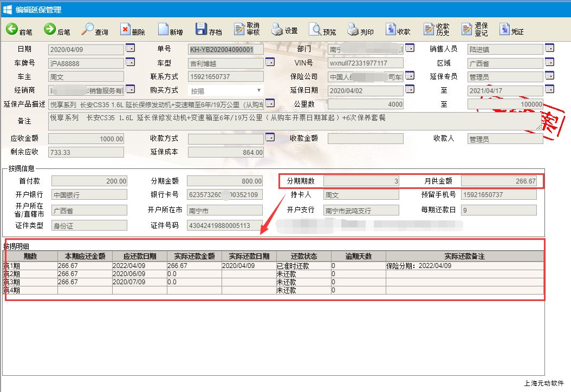Expand the 购买方式 dropdown

(225, 90)
